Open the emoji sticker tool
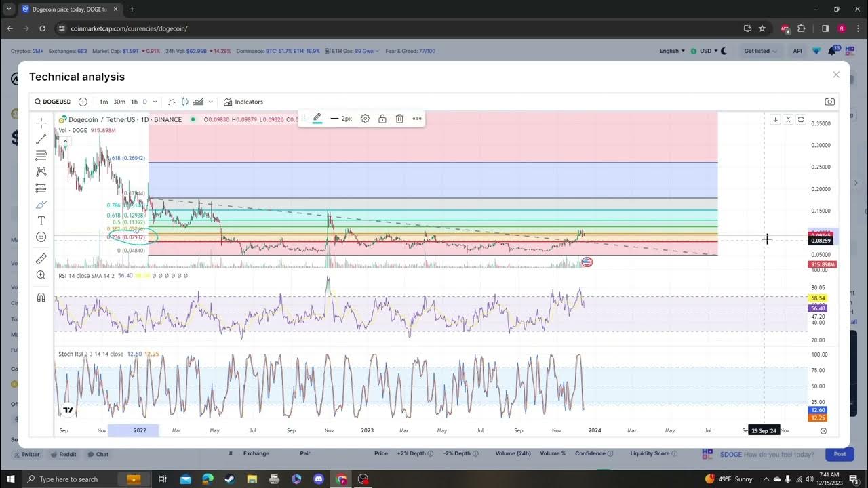The width and height of the screenshot is (868, 488). click(41, 237)
